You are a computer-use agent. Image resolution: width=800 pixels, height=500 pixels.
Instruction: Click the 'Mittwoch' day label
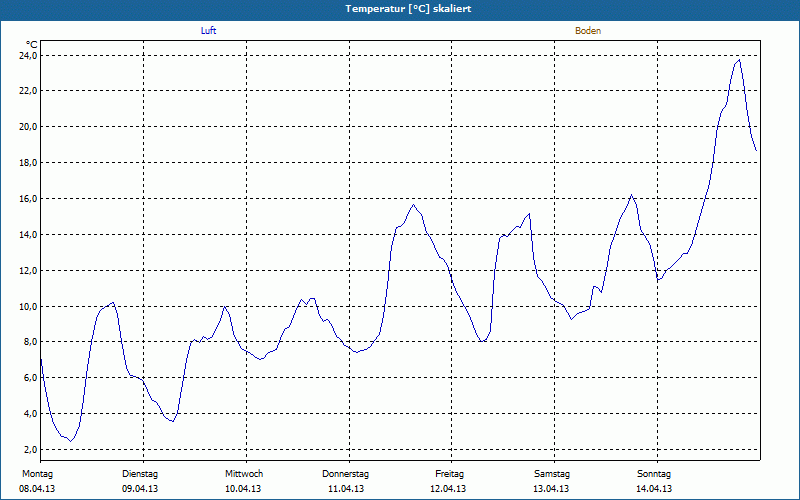[x=244, y=474]
